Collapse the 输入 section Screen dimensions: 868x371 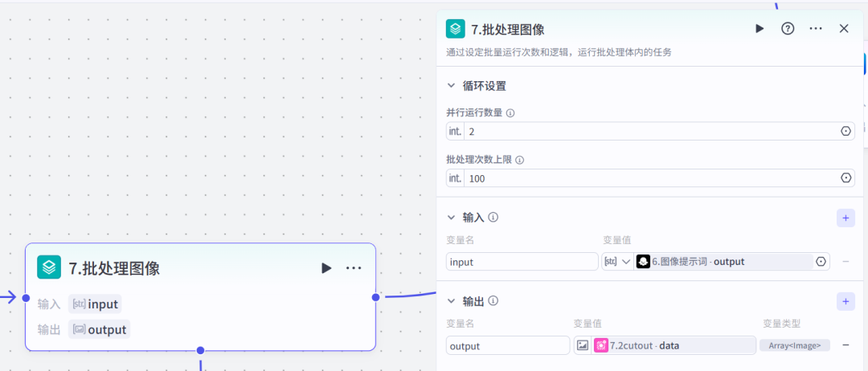451,218
